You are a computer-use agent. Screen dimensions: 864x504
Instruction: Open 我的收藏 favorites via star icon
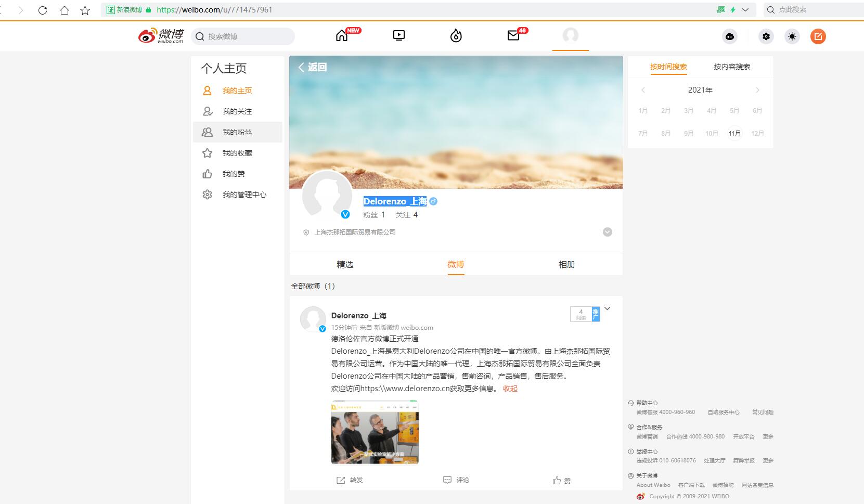[207, 153]
